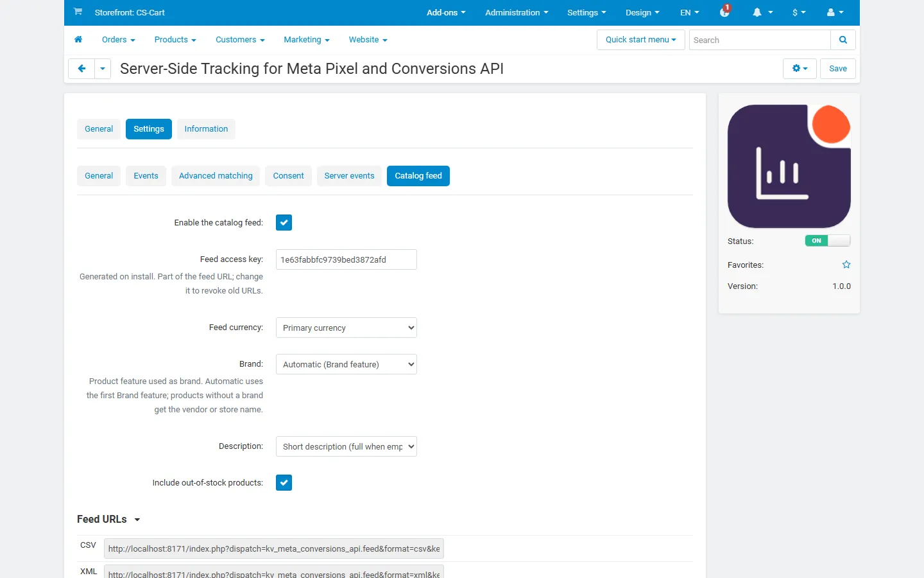Open the top Settings menu
This screenshot has width=924, height=578.
586,12
